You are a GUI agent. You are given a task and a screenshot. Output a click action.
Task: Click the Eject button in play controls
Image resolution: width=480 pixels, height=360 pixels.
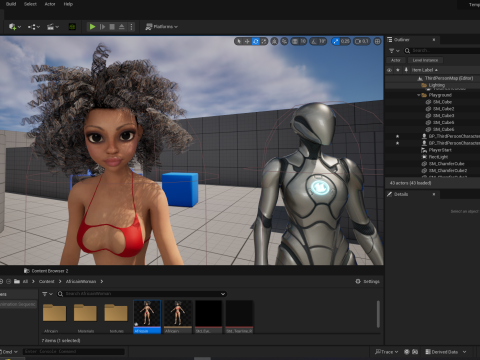[122, 27]
